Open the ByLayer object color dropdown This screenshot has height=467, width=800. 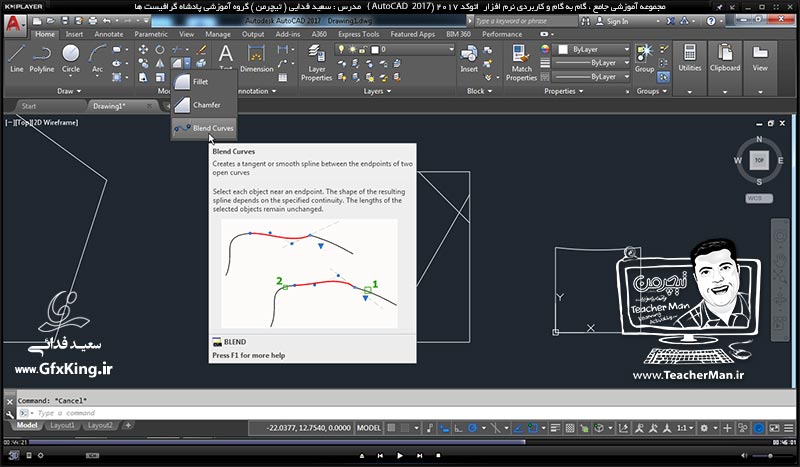tap(593, 50)
